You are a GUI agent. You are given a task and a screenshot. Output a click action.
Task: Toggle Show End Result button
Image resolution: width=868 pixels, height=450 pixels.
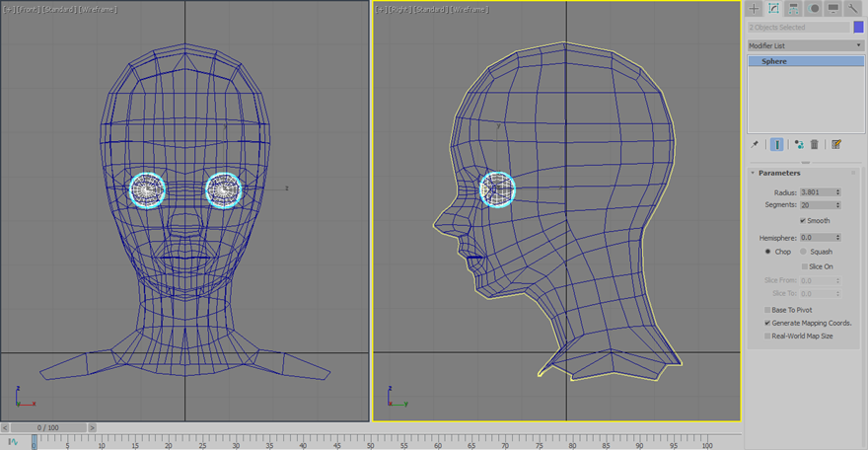776,144
